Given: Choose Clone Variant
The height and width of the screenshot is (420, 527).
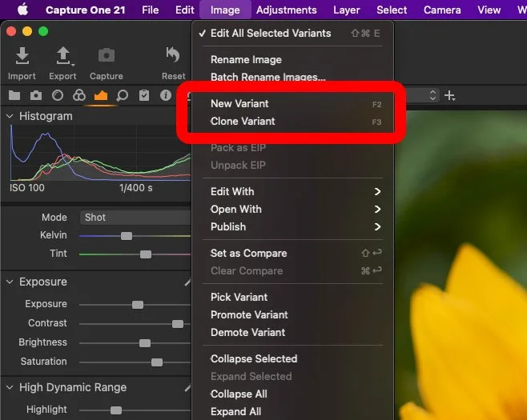Looking at the screenshot, I should pyautogui.click(x=292, y=121).
